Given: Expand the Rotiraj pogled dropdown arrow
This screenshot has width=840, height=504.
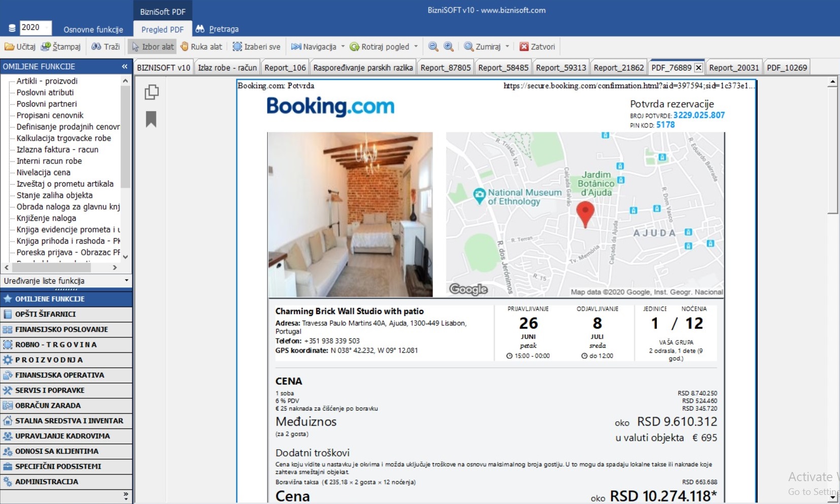Looking at the screenshot, I should coord(416,47).
